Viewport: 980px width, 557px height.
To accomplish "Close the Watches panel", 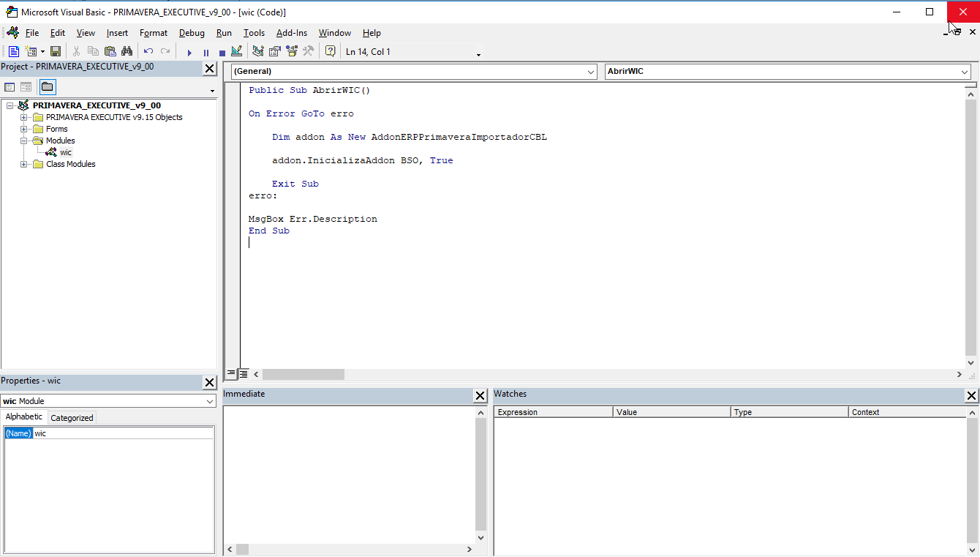I will pos(971,396).
